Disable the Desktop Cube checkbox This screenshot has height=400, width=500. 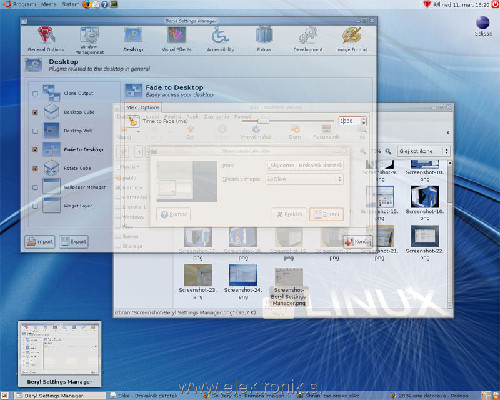tap(35, 112)
